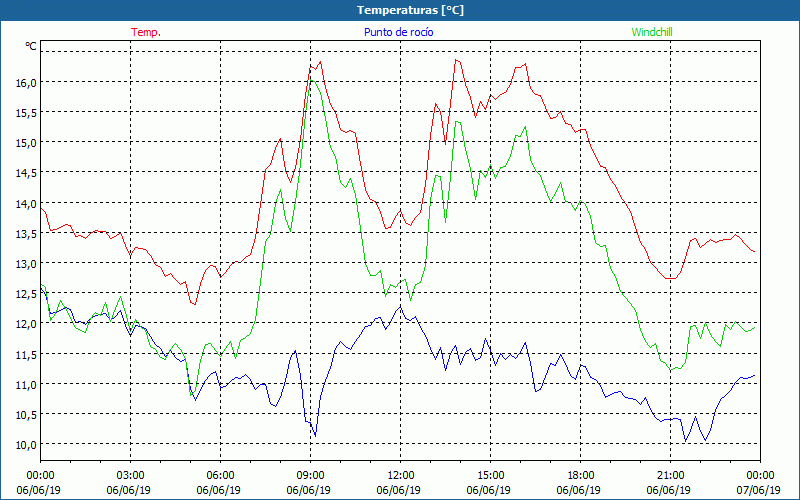Click the 06:00 time label

pos(220,476)
